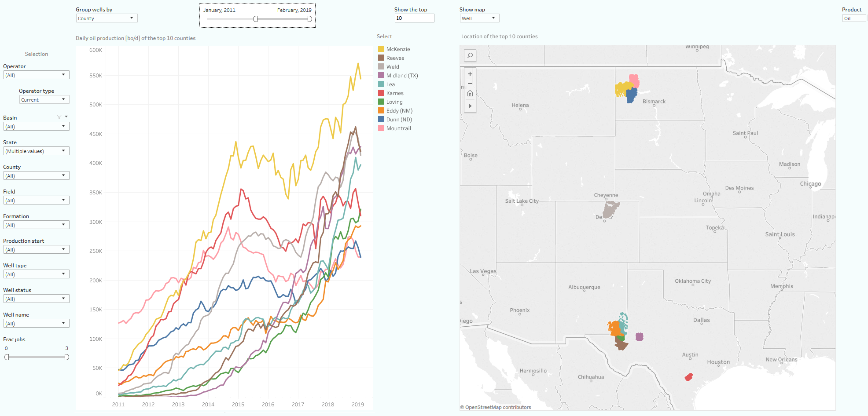Select the Dunn (ND) blue legend swatch

click(x=381, y=119)
